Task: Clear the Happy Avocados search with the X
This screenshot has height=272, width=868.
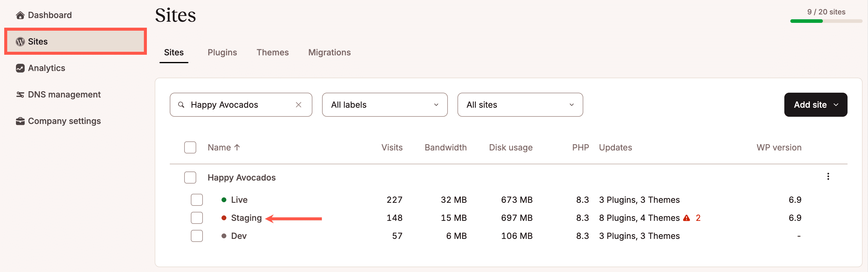Action: pyautogui.click(x=299, y=104)
